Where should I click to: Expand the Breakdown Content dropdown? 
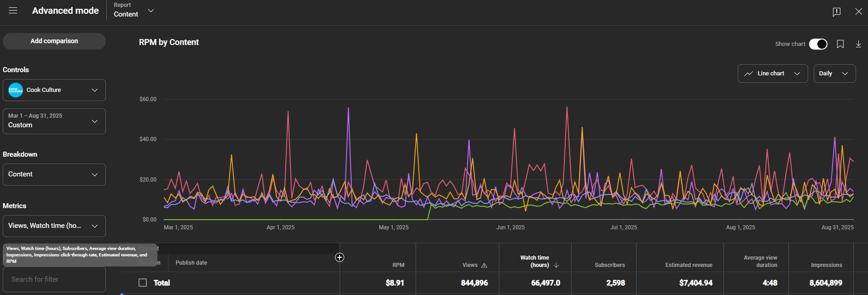[54, 175]
